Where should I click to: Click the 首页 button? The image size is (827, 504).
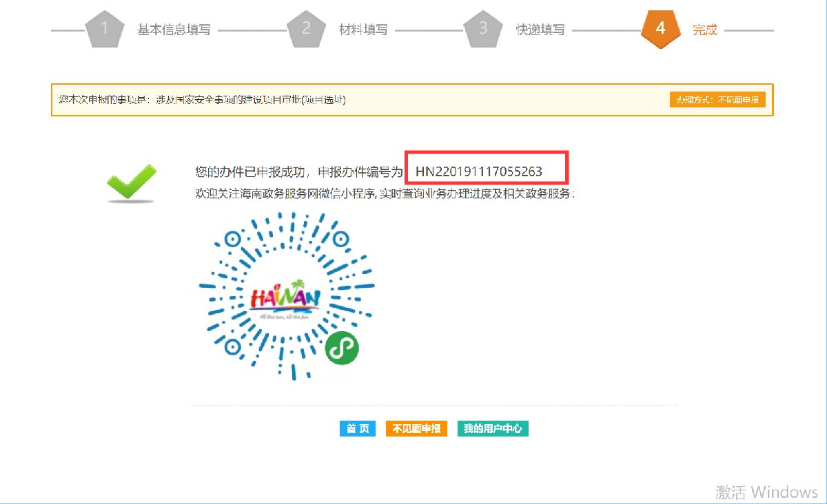pyautogui.click(x=358, y=428)
